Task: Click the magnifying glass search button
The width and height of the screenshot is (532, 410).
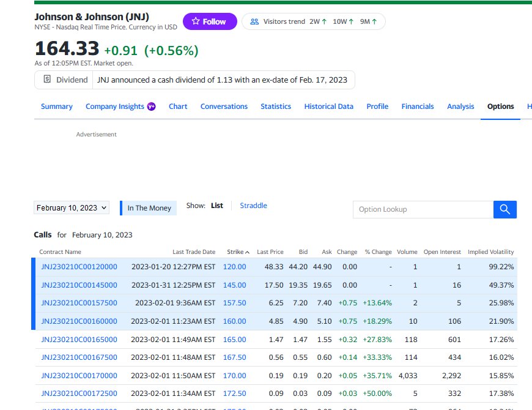Action: pos(505,209)
